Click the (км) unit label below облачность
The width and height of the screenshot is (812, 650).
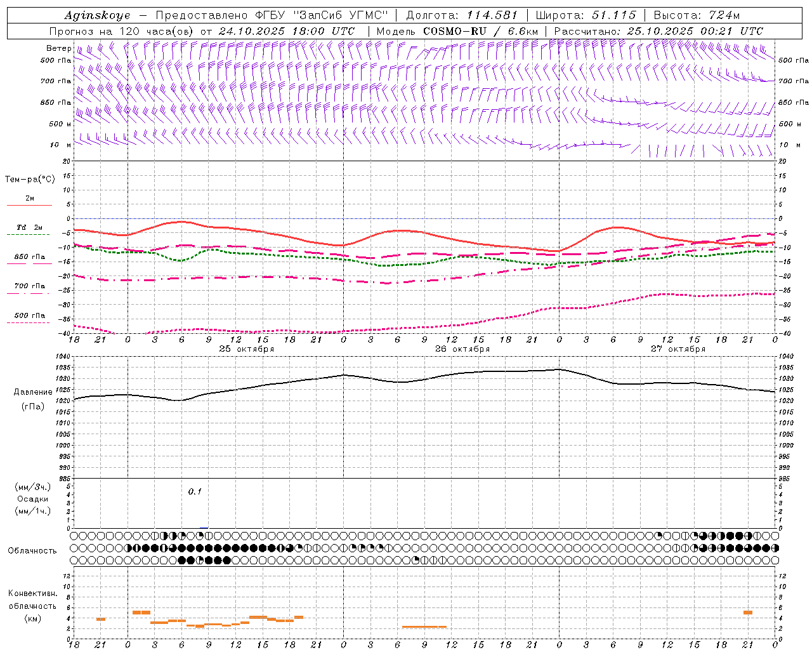(33, 619)
